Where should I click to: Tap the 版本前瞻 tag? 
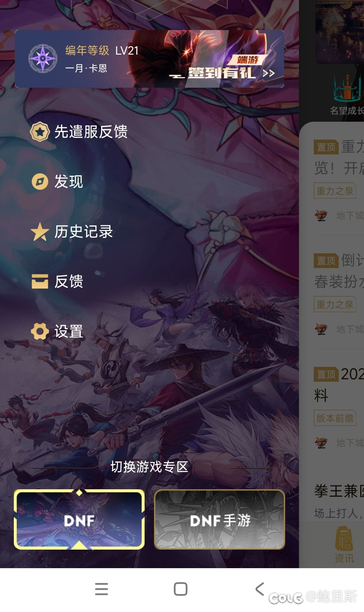(x=335, y=418)
